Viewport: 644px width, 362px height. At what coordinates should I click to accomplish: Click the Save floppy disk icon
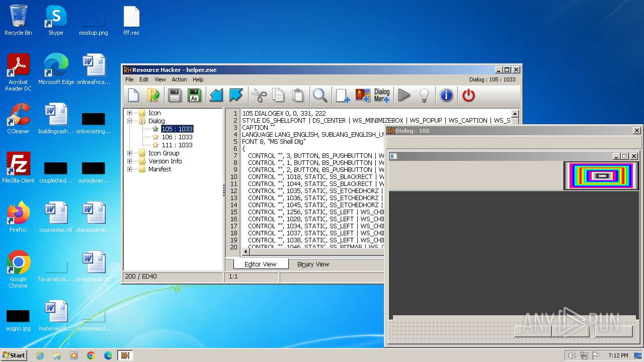pos(175,95)
